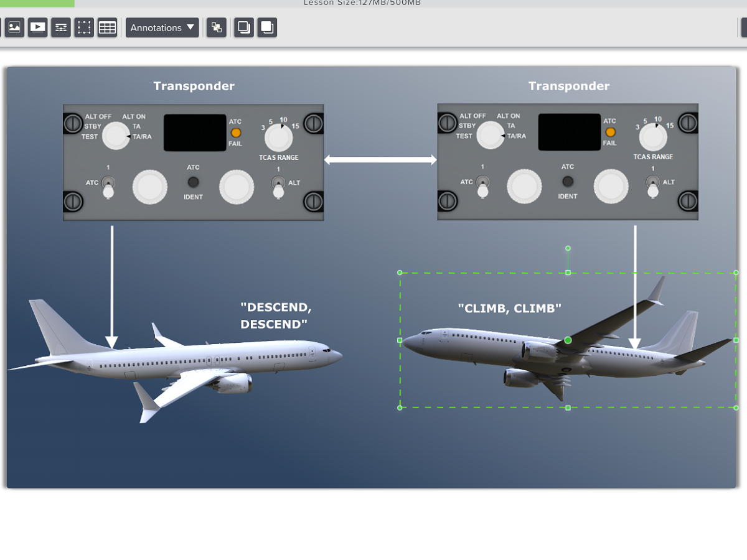Viewport: 747px width, 560px height.
Task: Select the right Transponder title text
Action: click(569, 86)
